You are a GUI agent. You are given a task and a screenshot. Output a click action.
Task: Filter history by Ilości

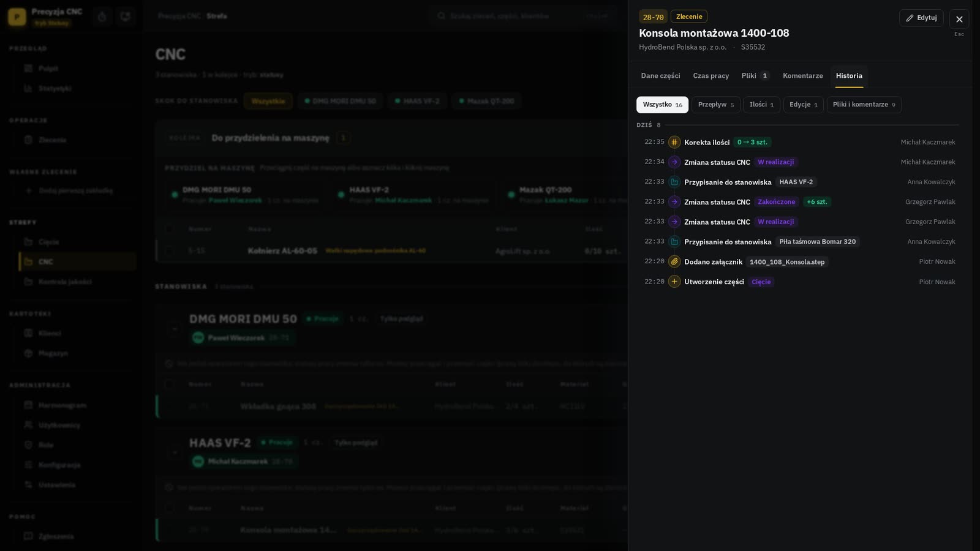[761, 105]
